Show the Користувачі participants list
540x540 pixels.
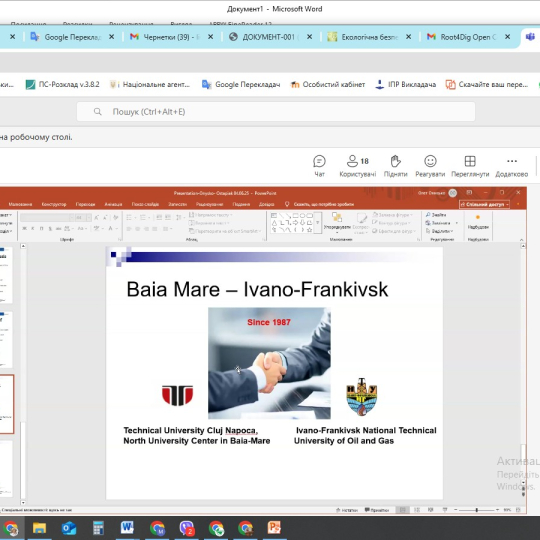[357, 166]
